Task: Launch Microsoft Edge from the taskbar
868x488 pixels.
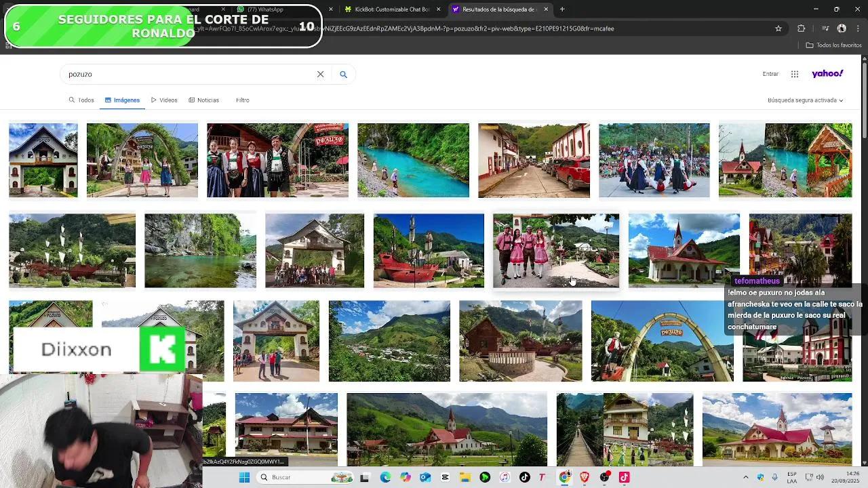Action: click(x=385, y=477)
